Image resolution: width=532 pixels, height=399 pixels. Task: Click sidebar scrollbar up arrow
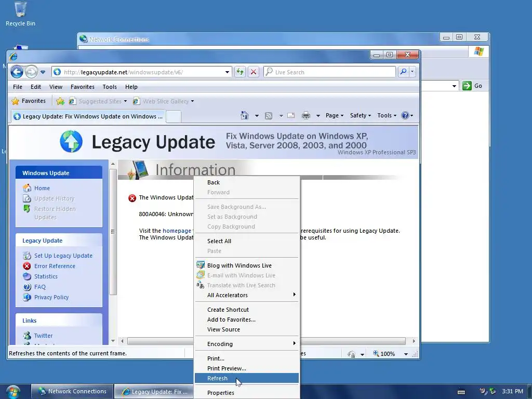tap(113, 164)
